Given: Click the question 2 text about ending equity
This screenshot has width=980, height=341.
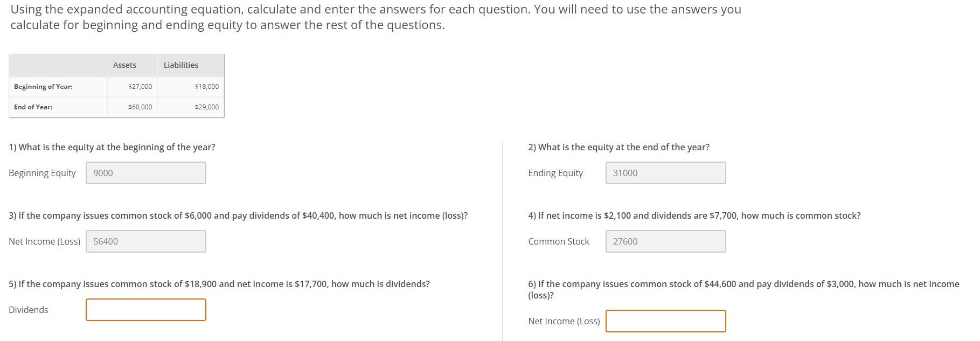Looking at the screenshot, I should [618, 147].
